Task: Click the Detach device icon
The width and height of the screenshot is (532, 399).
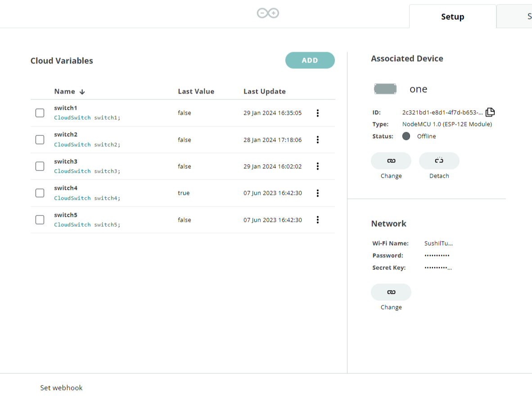Action: click(x=439, y=161)
